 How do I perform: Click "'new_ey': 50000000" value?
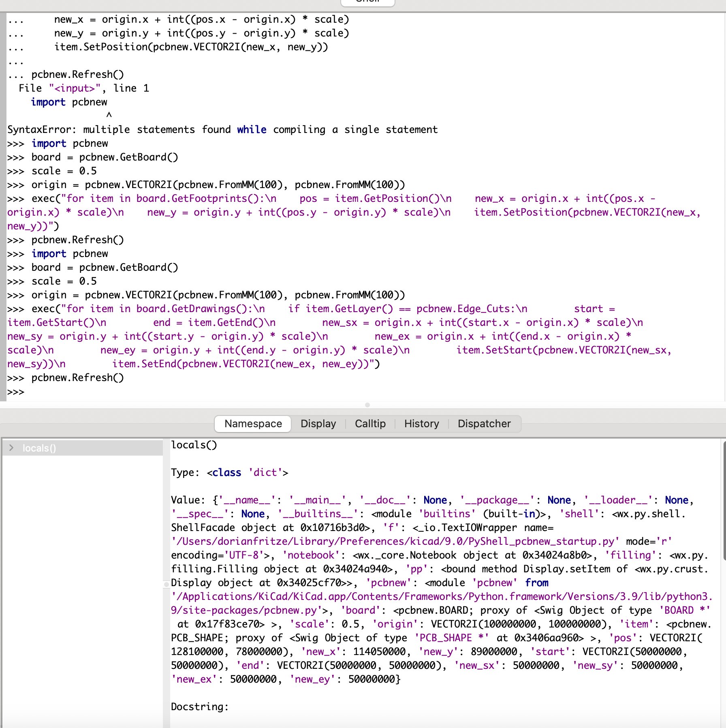pyautogui.click(x=344, y=679)
